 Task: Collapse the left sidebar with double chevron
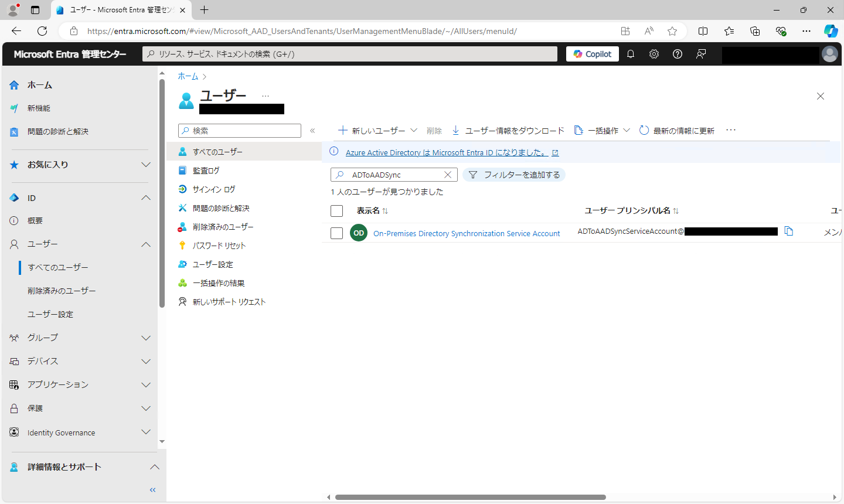153,490
